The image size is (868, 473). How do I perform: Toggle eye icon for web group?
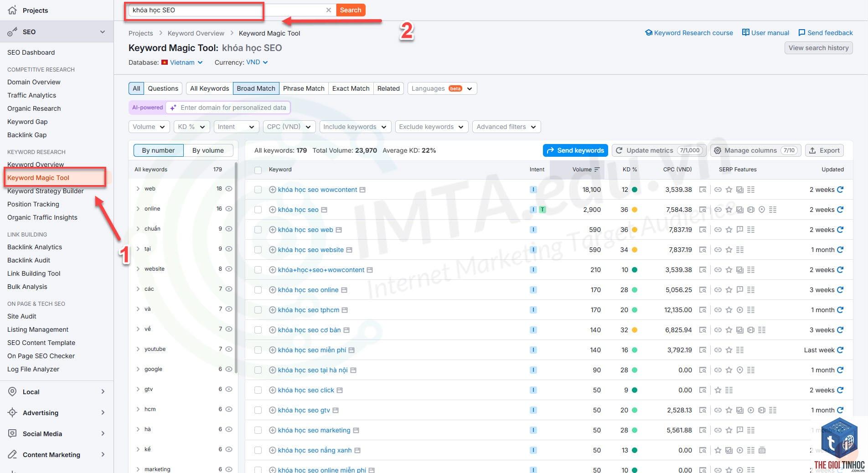229,189
